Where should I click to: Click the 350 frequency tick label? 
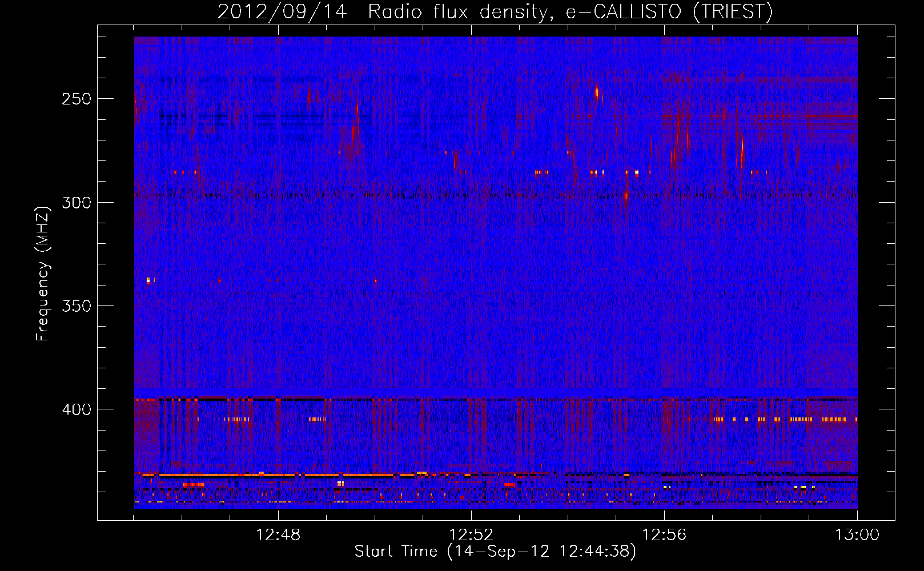click(x=77, y=306)
